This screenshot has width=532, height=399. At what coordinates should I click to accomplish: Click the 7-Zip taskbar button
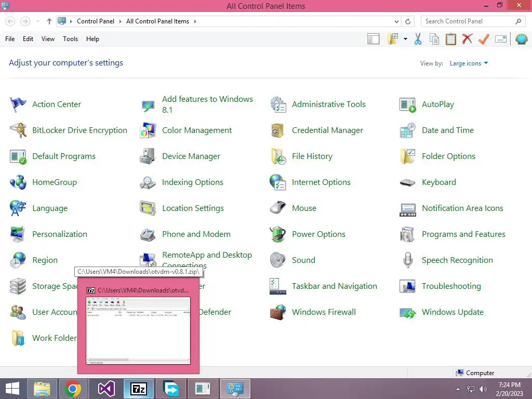tap(138, 389)
